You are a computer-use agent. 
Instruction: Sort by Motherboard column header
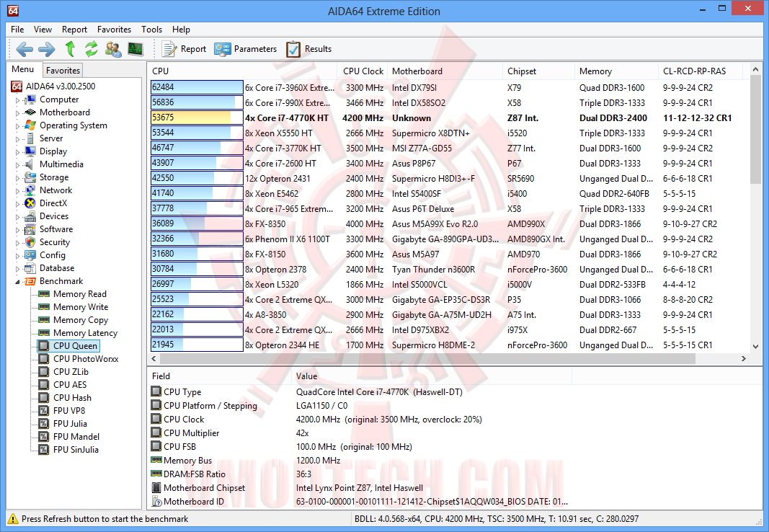coord(445,71)
